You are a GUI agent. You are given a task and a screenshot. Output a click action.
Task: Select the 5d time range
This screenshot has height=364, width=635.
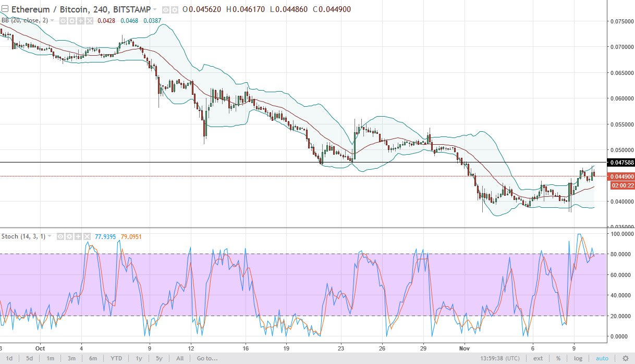30,358
